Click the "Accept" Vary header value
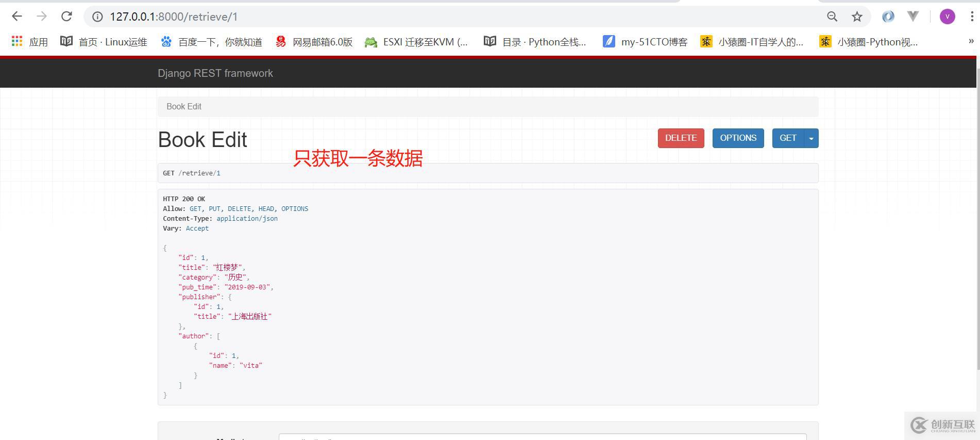980x440 pixels. pos(197,229)
